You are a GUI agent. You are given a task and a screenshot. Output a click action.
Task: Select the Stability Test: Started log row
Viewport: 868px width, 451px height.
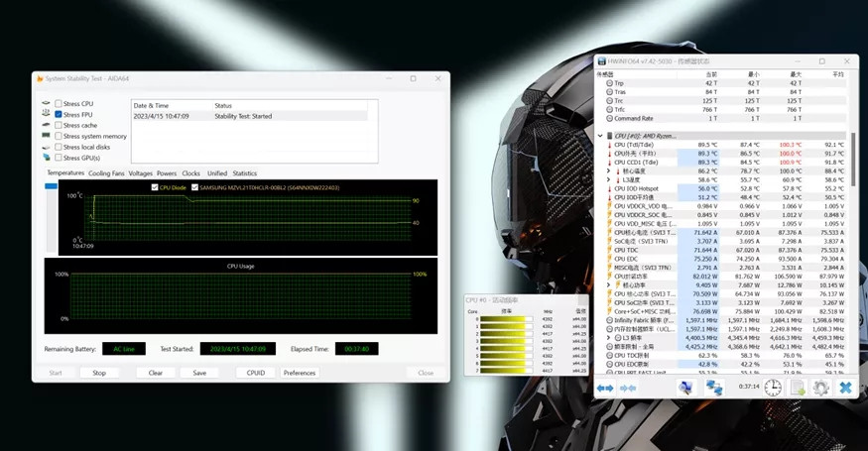pos(250,116)
